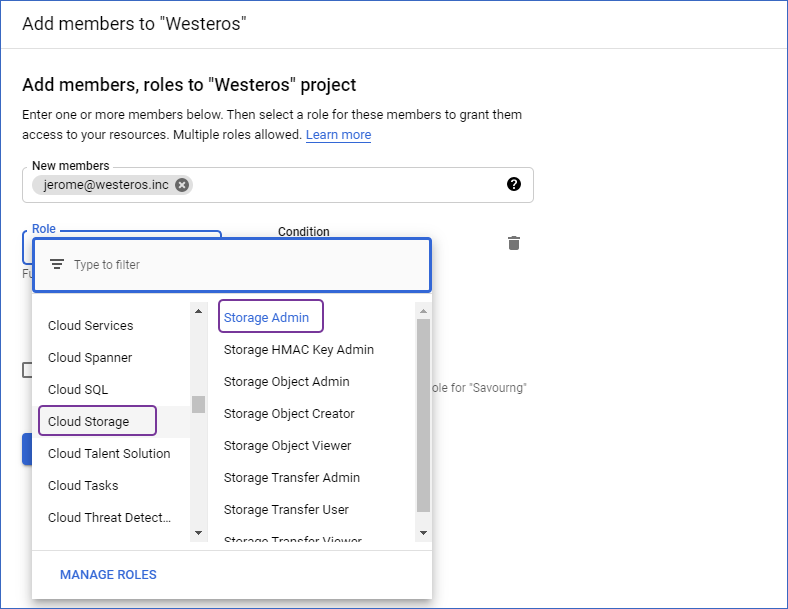Select Cloud Spanner category
This screenshot has width=788, height=609.
[90, 358]
